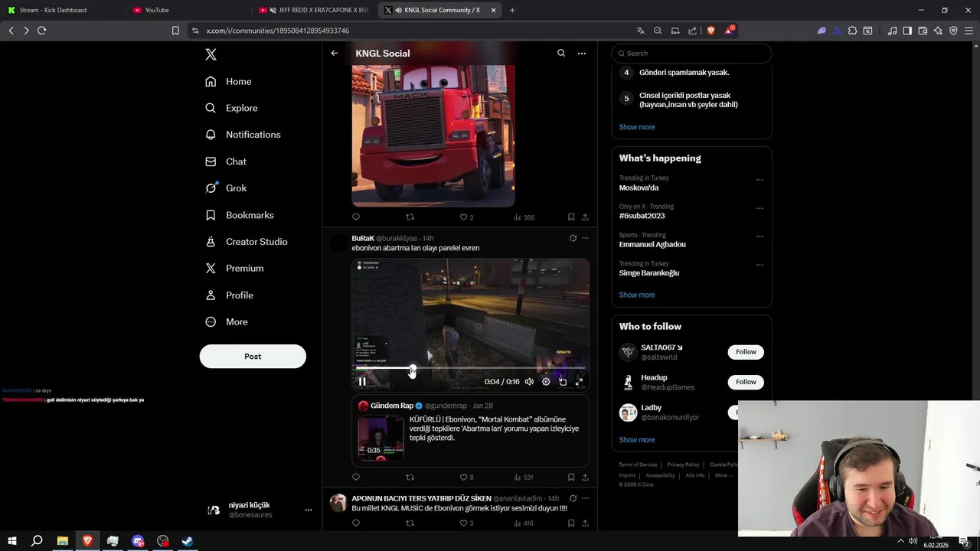Open more options on ananlavladim post
The height and width of the screenshot is (551, 980).
pyautogui.click(x=585, y=498)
